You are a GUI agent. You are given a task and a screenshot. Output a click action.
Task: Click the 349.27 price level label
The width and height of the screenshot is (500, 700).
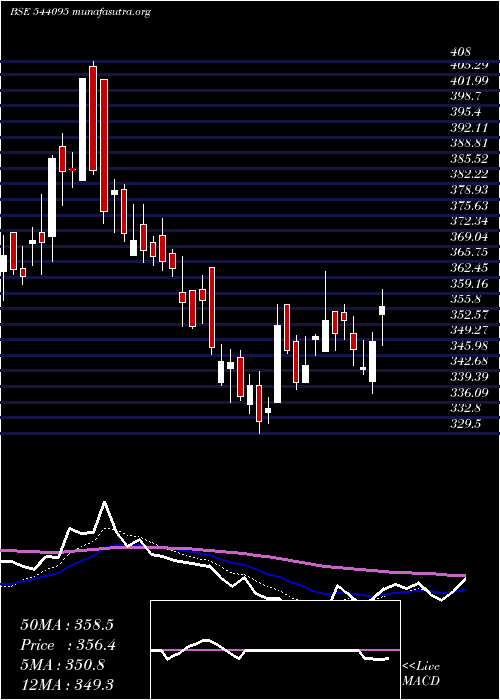click(x=468, y=330)
